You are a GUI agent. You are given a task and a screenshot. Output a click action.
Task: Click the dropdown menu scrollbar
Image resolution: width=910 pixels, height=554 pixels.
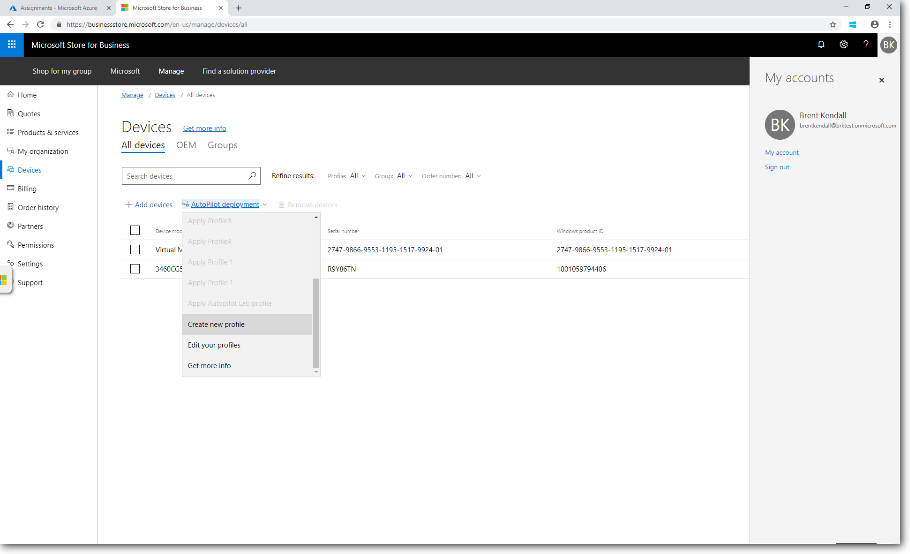coord(317,322)
